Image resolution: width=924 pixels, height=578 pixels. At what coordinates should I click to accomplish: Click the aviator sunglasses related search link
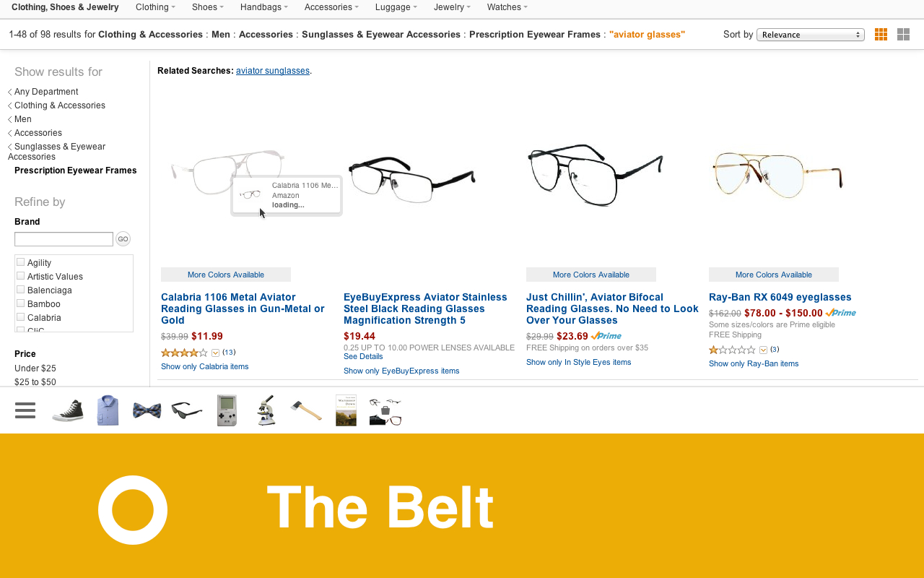coord(272,71)
